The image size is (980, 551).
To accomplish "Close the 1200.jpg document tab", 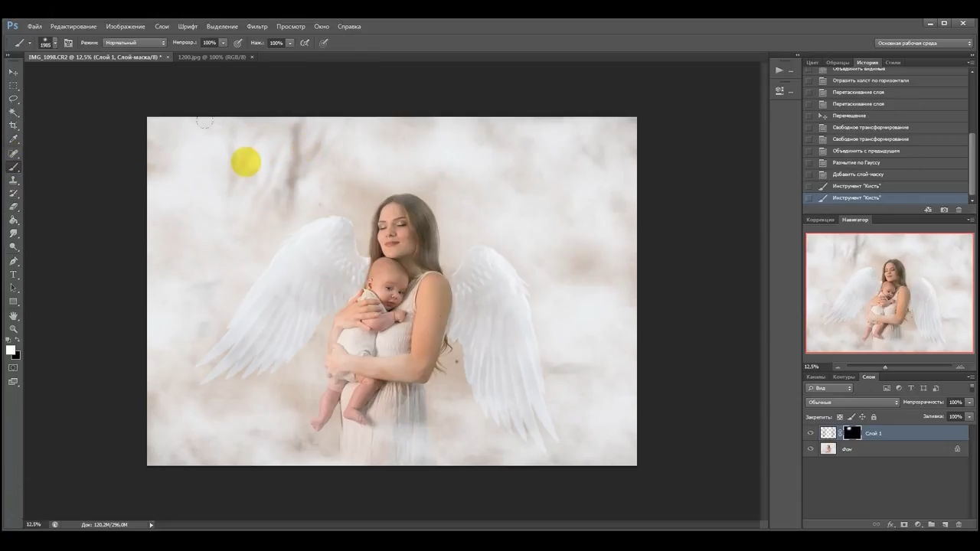I will click(x=252, y=57).
